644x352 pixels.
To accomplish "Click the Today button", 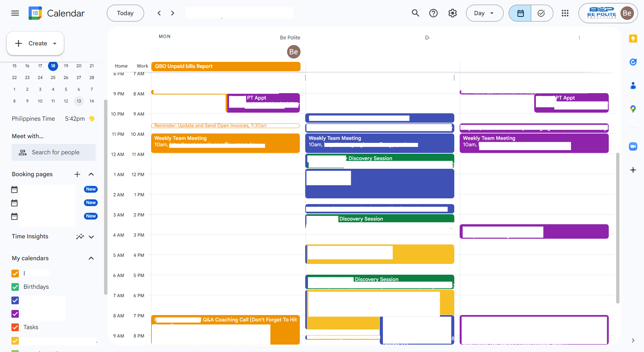I will (125, 13).
